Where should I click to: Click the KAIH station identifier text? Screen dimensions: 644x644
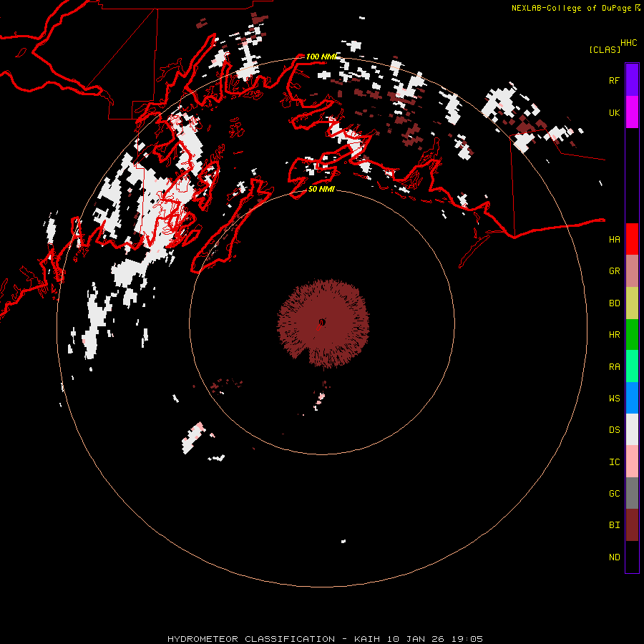pyautogui.click(x=367, y=639)
